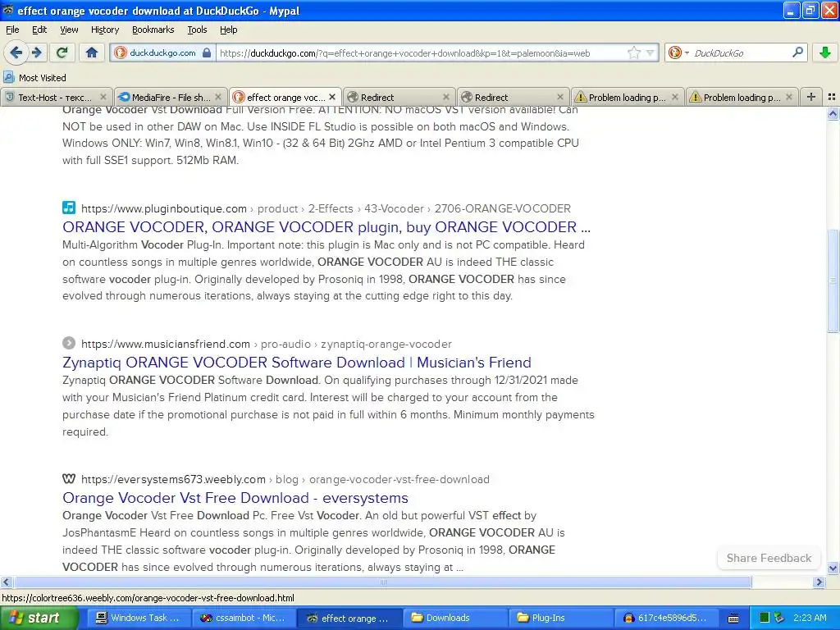Click the vertical scrollbar down arrow
840x630 pixels.
pos(833,568)
